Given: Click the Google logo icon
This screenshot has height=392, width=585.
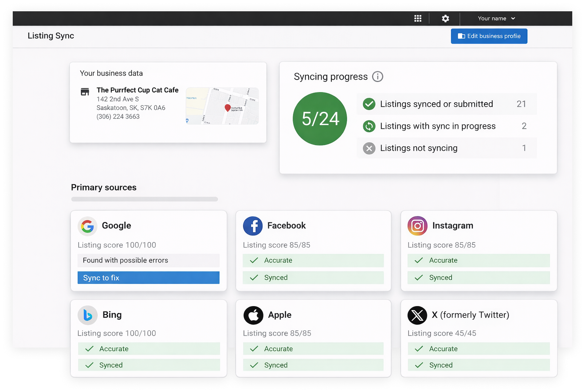Looking at the screenshot, I should pyautogui.click(x=87, y=226).
